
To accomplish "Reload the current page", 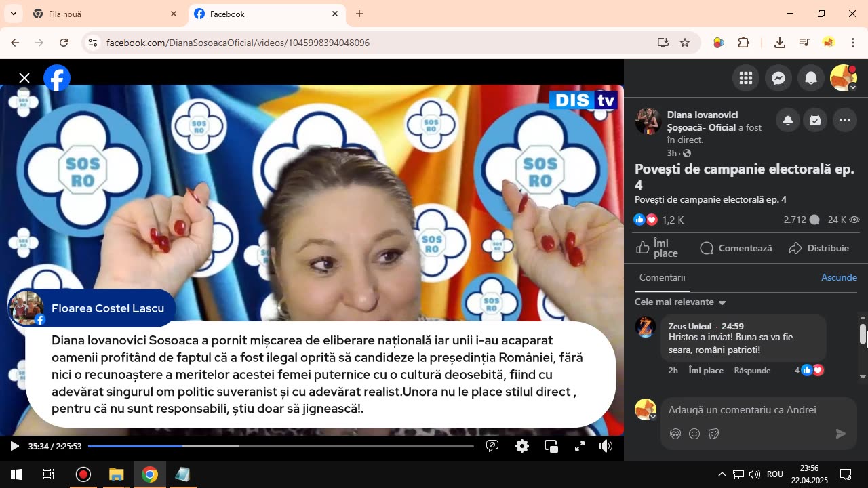I will point(64,43).
